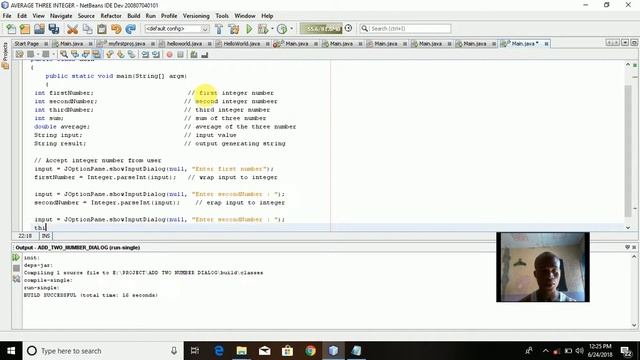Show opened documents list dropdown
The width and height of the screenshot is (640, 360).
625,43
